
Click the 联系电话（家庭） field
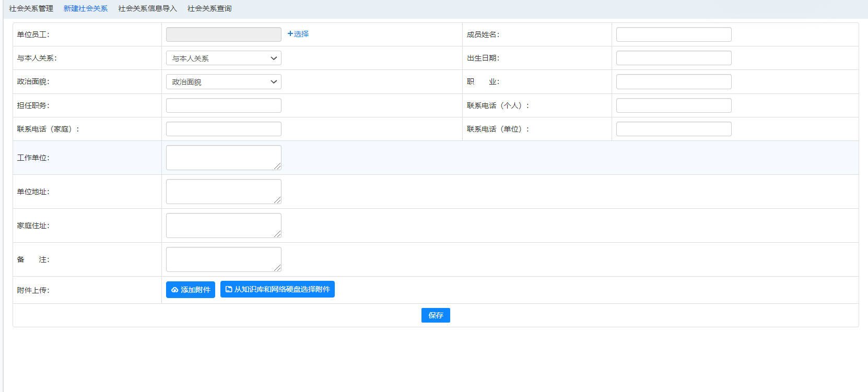pyautogui.click(x=224, y=129)
